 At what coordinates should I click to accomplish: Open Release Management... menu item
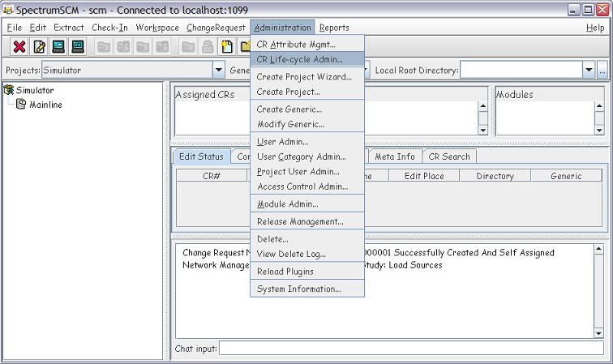coord(307,221)
